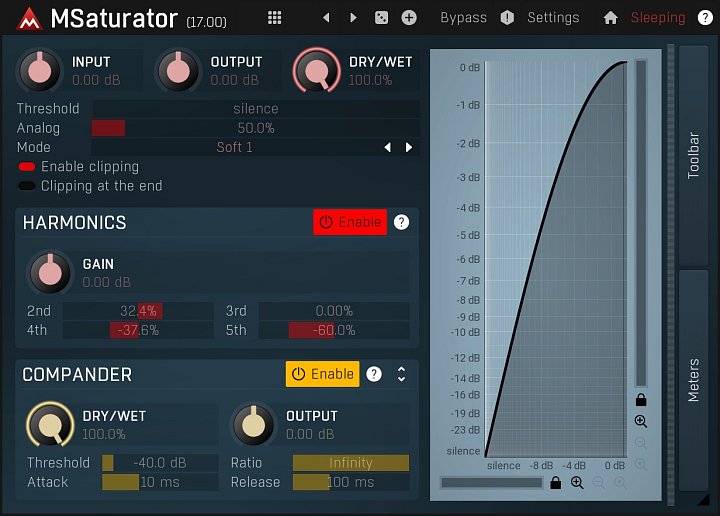The height and width of the screenshot is (516, 720).
Task: Open the presets grid icon
Action: pyautogui.click(x=275, y=18)
